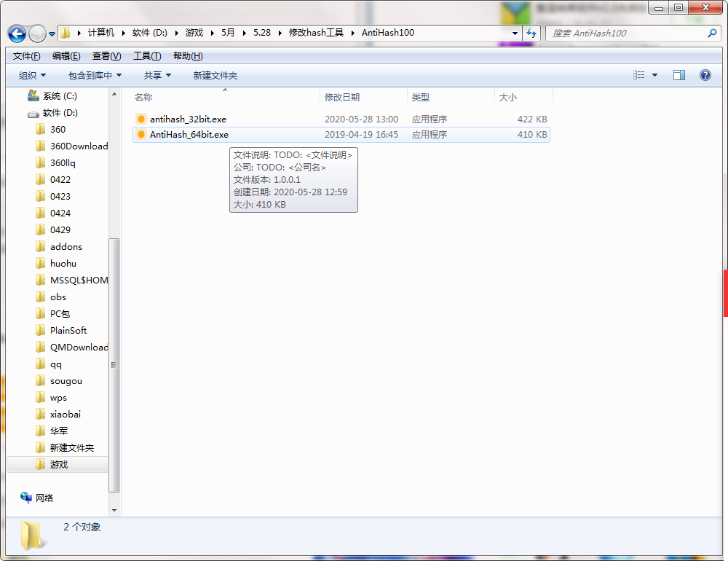Select the 网络 network icon in sidebar

[x=26, y=498]
